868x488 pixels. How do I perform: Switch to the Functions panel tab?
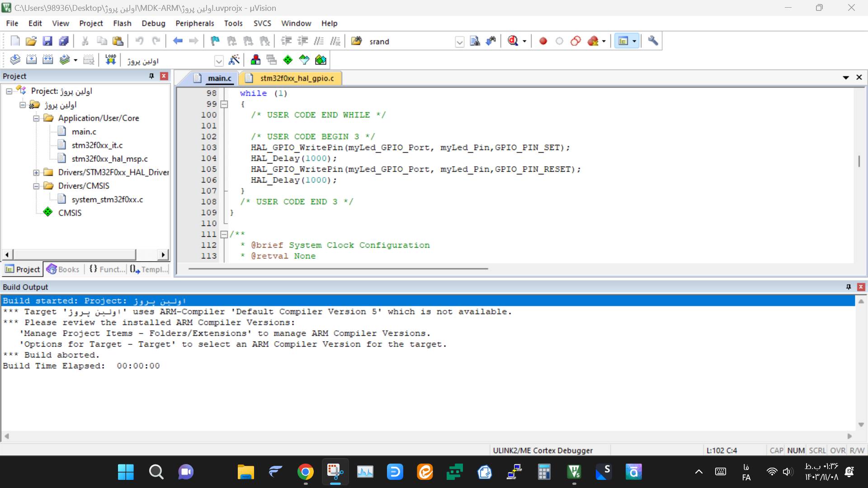pos(107,269)
